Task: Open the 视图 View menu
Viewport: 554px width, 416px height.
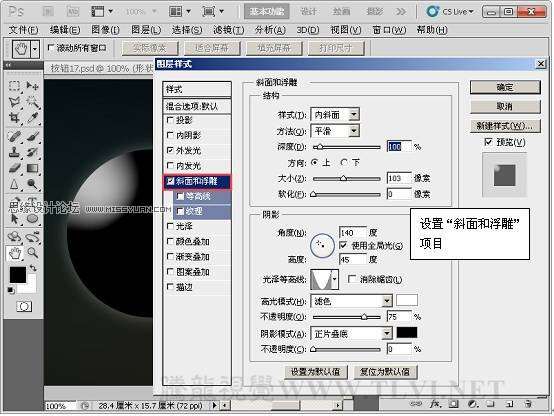Action: click(346, 30)
